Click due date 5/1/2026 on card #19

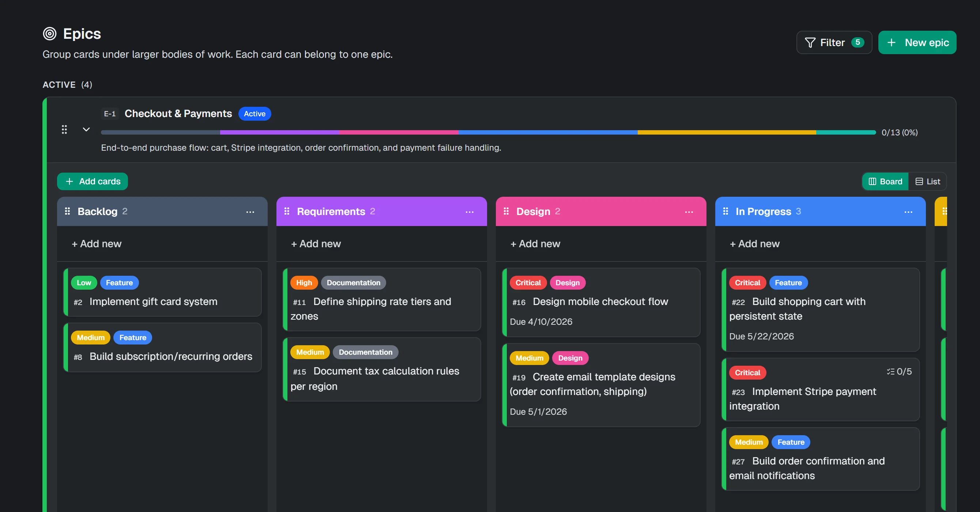pos(538,412)
